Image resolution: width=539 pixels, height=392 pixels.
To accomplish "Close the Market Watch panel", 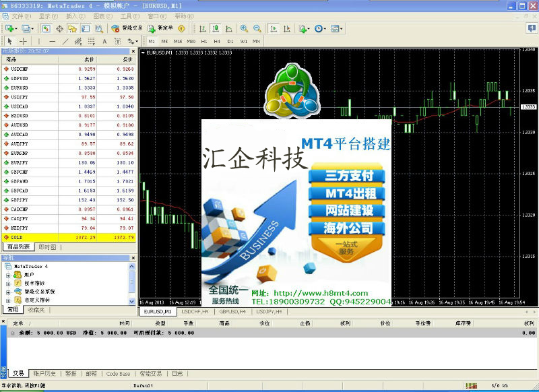I will pyautogui.click(x=133, y=51).
